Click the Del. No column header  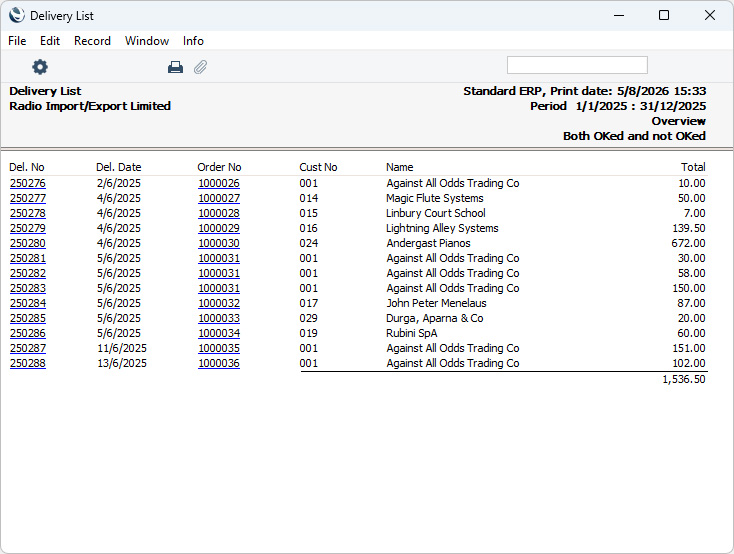(27, 167)
